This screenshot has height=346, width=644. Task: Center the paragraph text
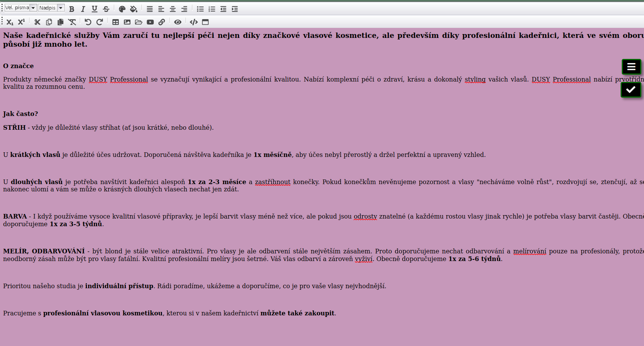[x=173, y=9]
